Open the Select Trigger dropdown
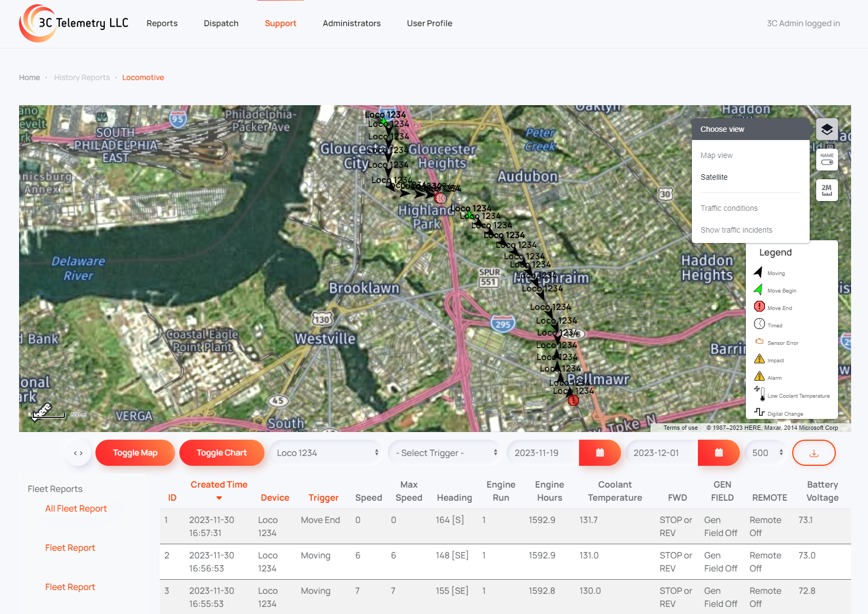The image size is (868, 614). (x=446, y=453)
